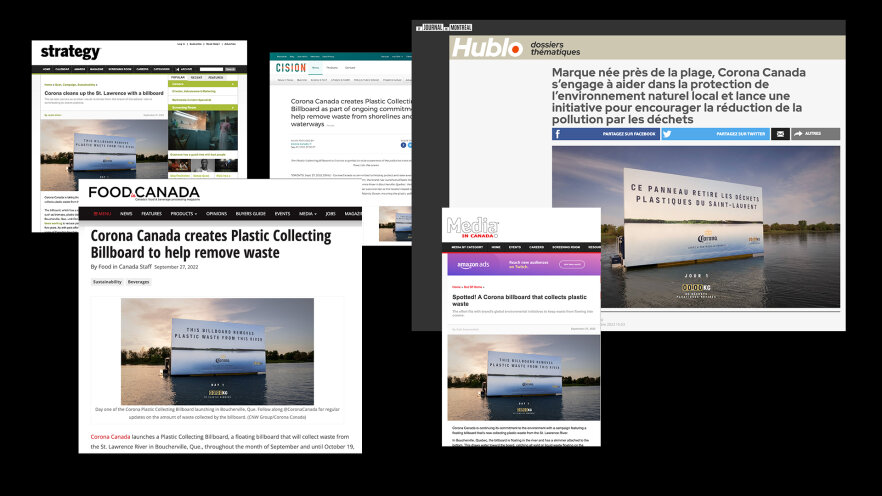Open Events in Media in Canada nav
882x496 pixels.
click(515, 247)
